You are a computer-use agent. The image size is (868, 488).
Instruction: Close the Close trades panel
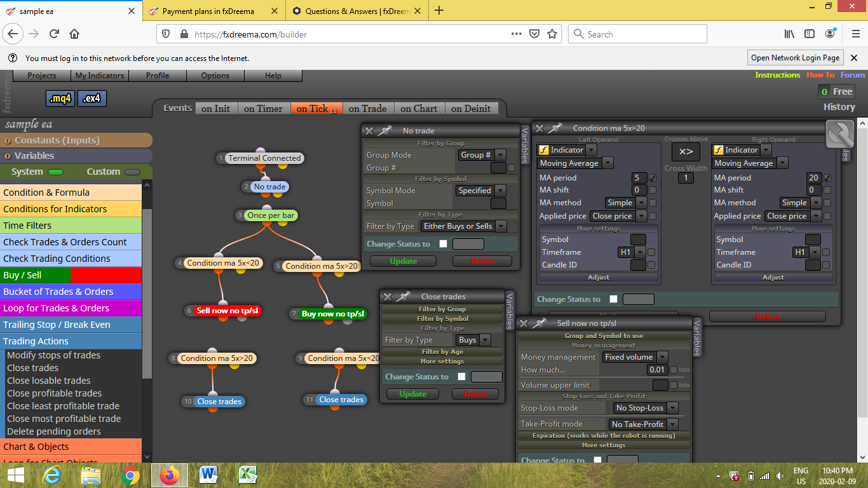point(387,296)
